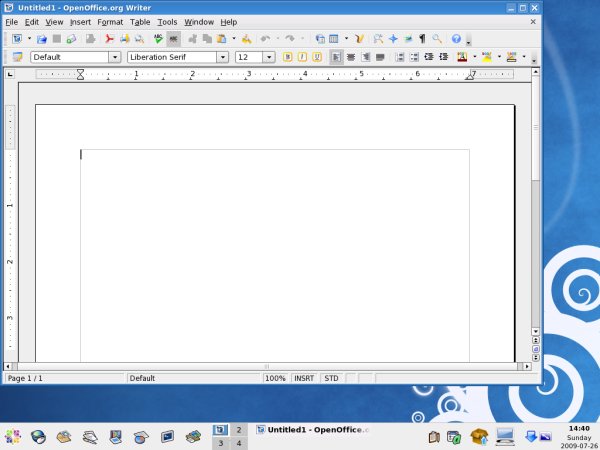The width and height of the screenshot is (600, 450).
Task: Open the Format menu
Action: (110, 22)
